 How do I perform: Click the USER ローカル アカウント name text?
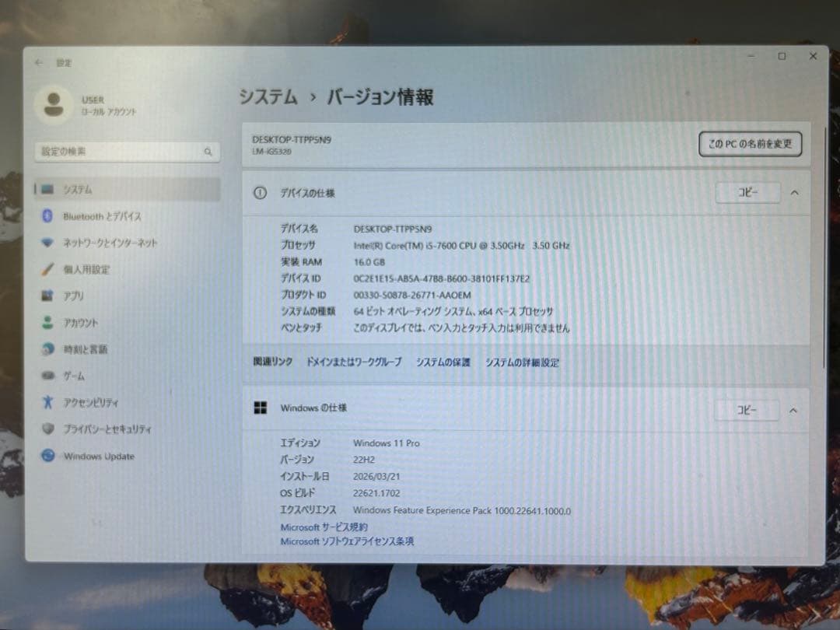point(109,106)
